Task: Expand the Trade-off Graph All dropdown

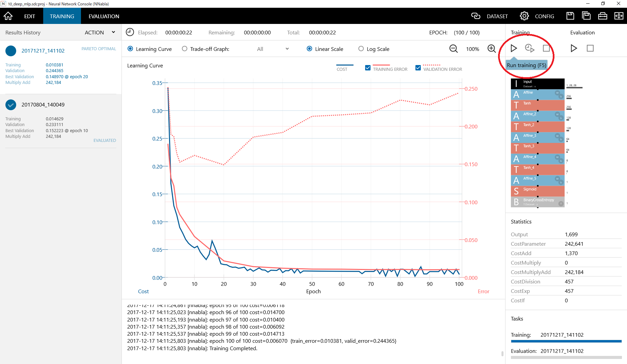Action: tap(273, 49)
